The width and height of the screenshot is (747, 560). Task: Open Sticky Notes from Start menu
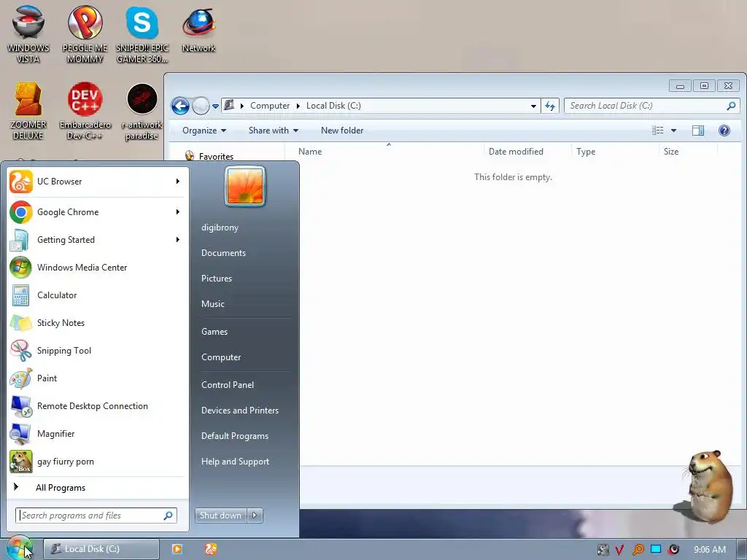pyautogui.click(x=97, y=323)
